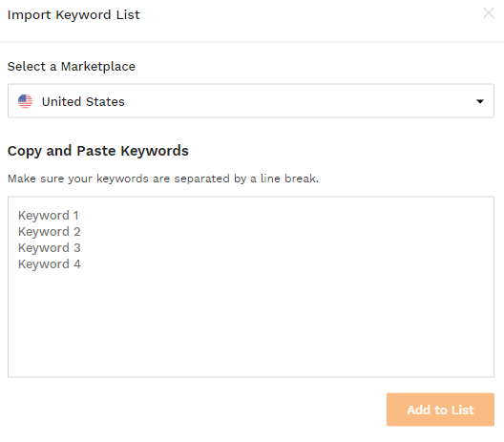
Task: Expand the marketplace dropdown arrow
Action: (480, 101)
